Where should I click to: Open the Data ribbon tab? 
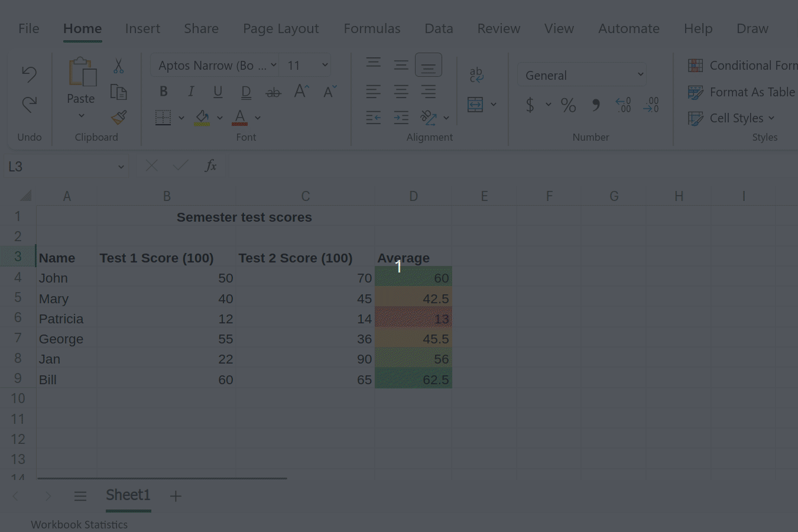click(x=439, y=28)
